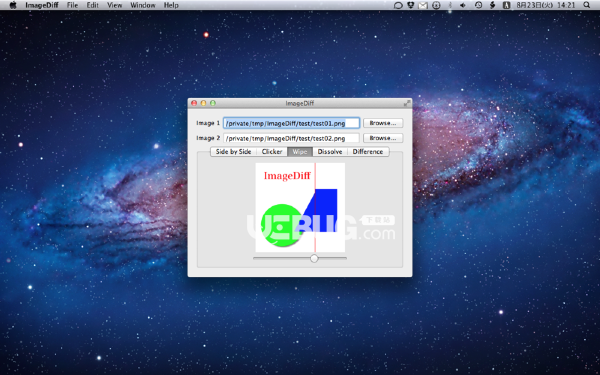
Task: Click the 'Image 1' label
Action: pos(208,123)
